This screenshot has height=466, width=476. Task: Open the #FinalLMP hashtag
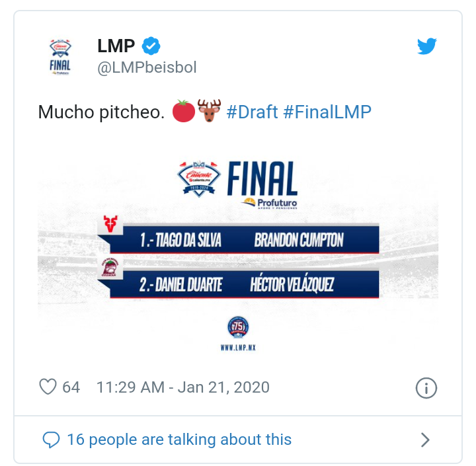point(327,112)
